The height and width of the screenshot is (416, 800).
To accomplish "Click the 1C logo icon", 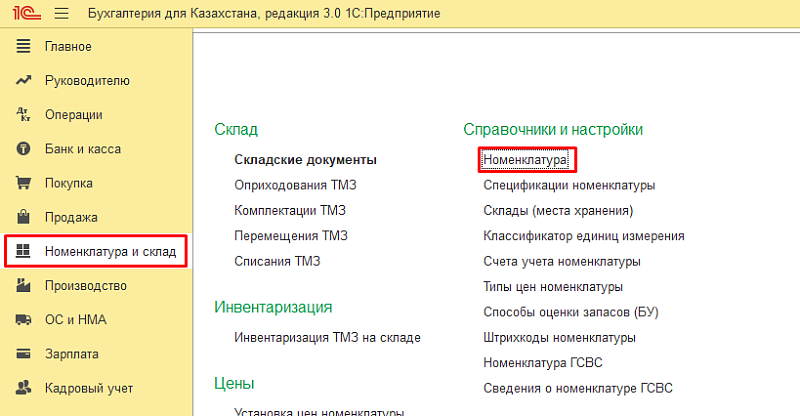I will pyautogui.click(x=22, y=15).
